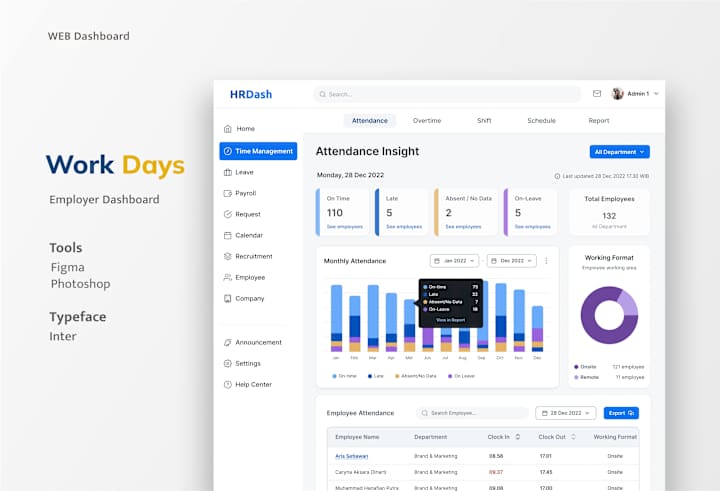Image resolution: width=720 pixels, height=491 pixels.
Task: Click See employees under On-Leave
Action: (532, 227)
